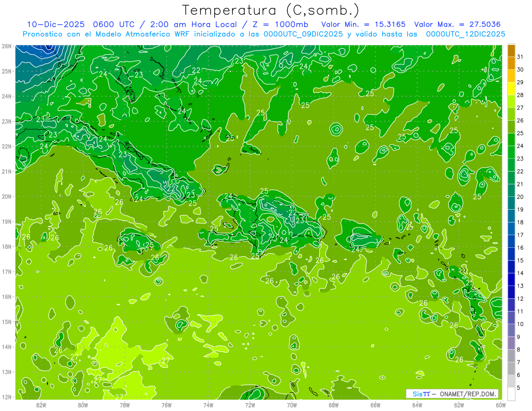Viewport: 532px width, 411px height.
Task: Pick the legend swatch between 12 and 13
Action: click(511, 292)
